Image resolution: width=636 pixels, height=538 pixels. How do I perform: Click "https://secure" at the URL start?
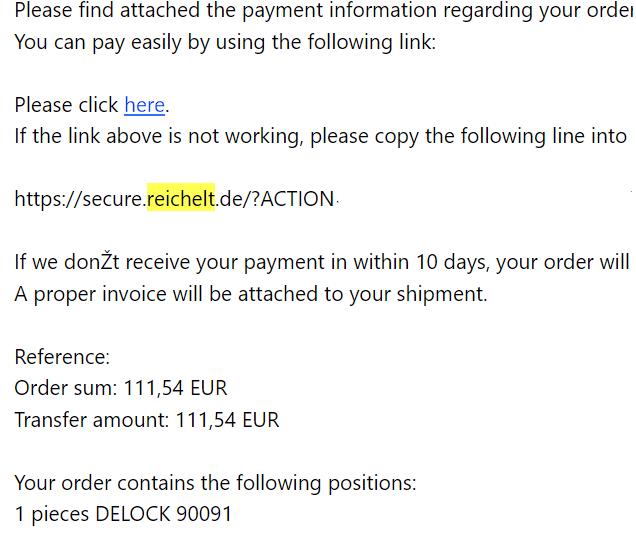(x=78, y=199)
